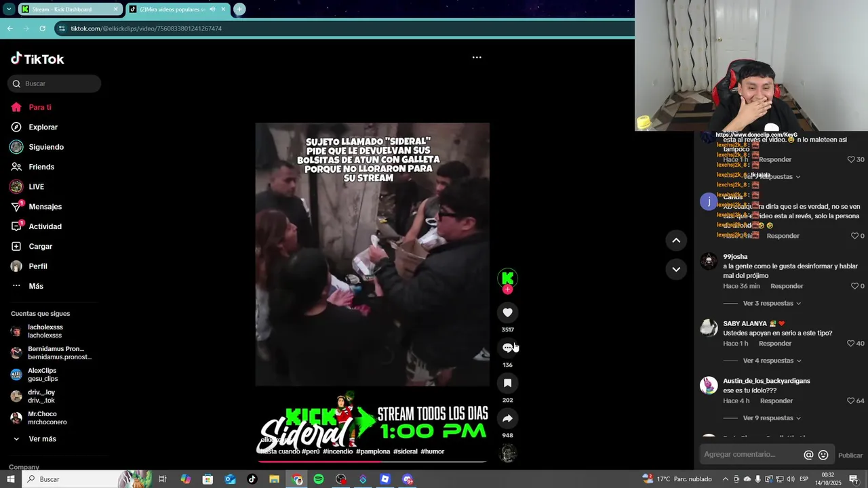The image size is (868, 488).
Task: Focus the Buscar search field in TikTok
Action: [54, 83]
